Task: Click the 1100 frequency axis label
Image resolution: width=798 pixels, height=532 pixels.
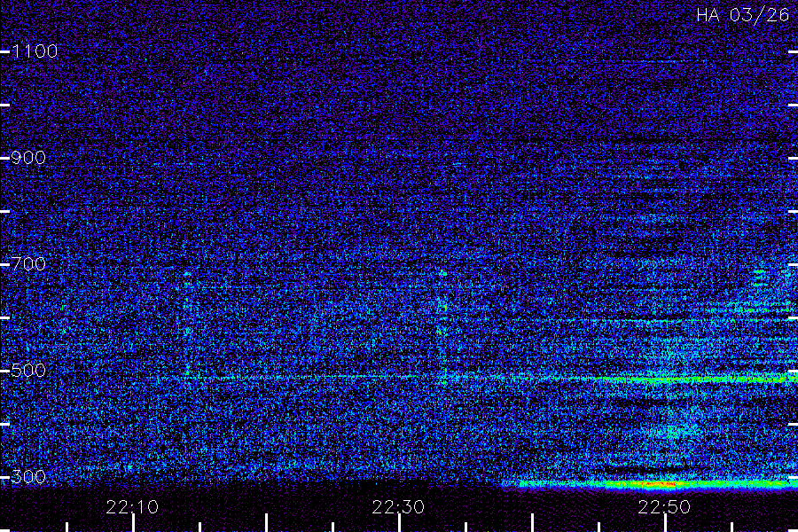Action: pyautogui.click(x=35, y=51)
